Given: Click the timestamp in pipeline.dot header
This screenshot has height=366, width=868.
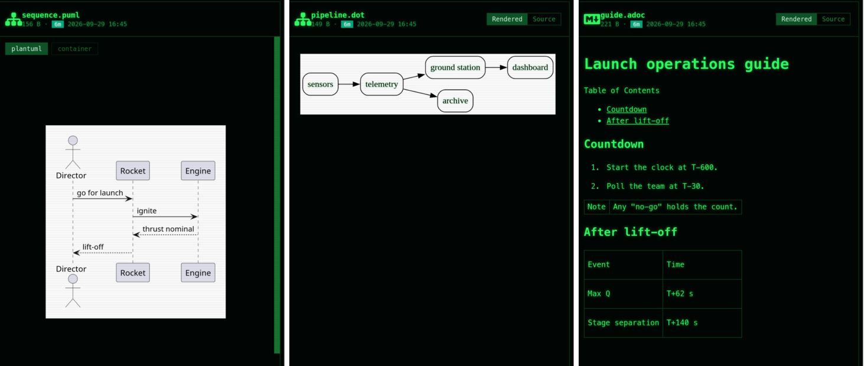Looking at the screenshot, I should (x=387, y=24).
